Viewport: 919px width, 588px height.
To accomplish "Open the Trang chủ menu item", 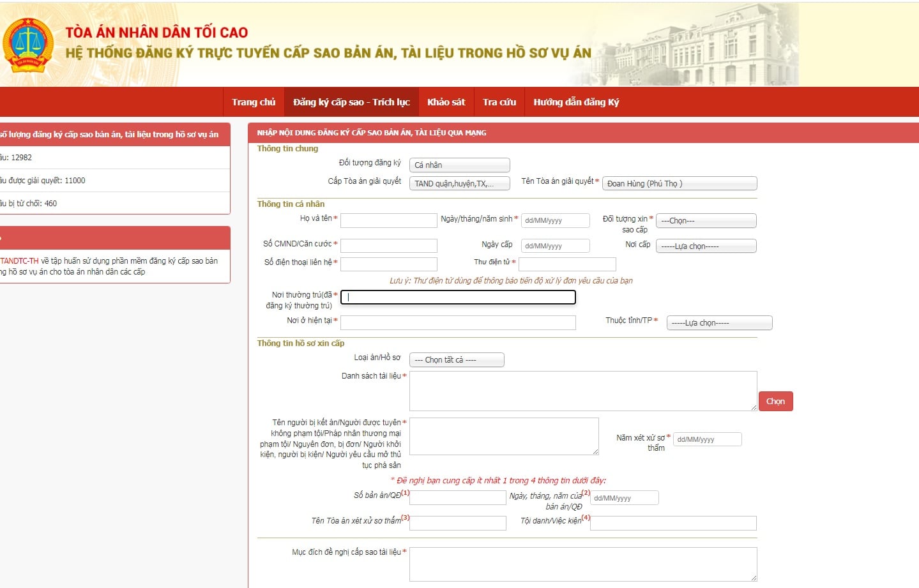I will 254,102.
